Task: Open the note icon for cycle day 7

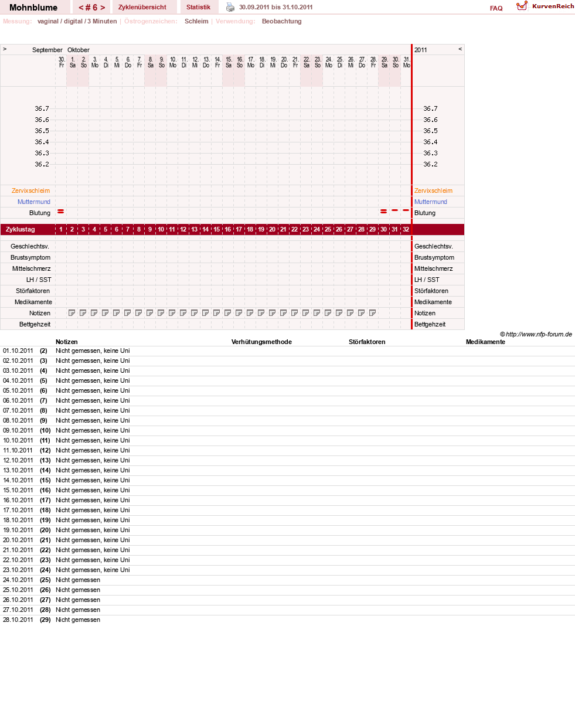Action: point(128,313)
